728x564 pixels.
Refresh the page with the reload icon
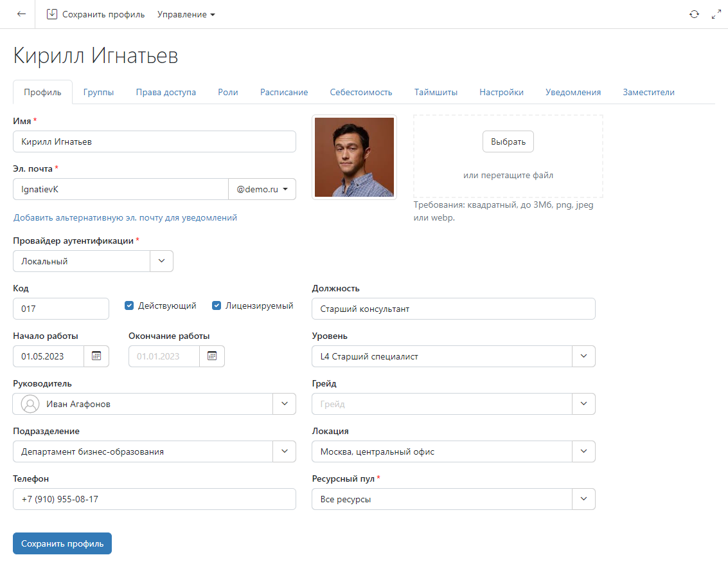tap(694, 14)
